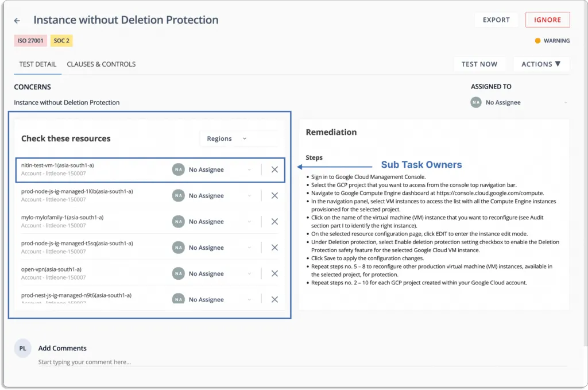Click the WARNING status label
588x390 pixels.
[x=556, y=41]
